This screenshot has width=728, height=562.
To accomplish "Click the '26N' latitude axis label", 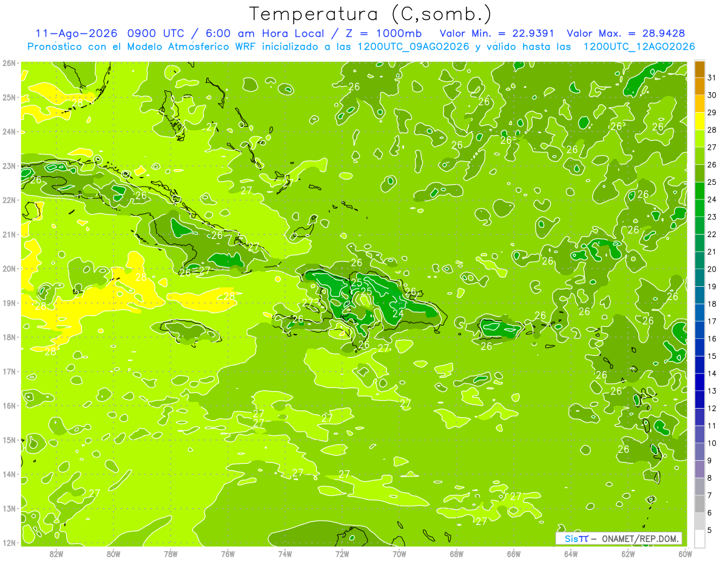I will (x=9, y=63).
